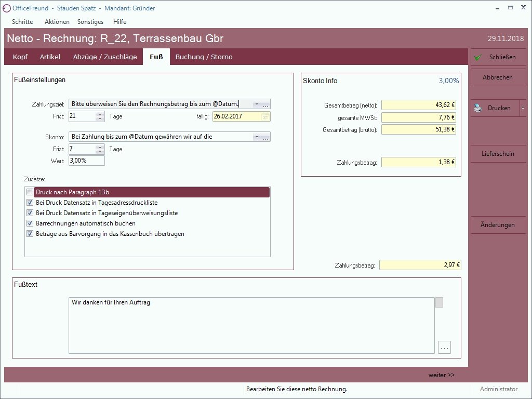Click the Schließen button
The image size is (532, 399).
498,57
